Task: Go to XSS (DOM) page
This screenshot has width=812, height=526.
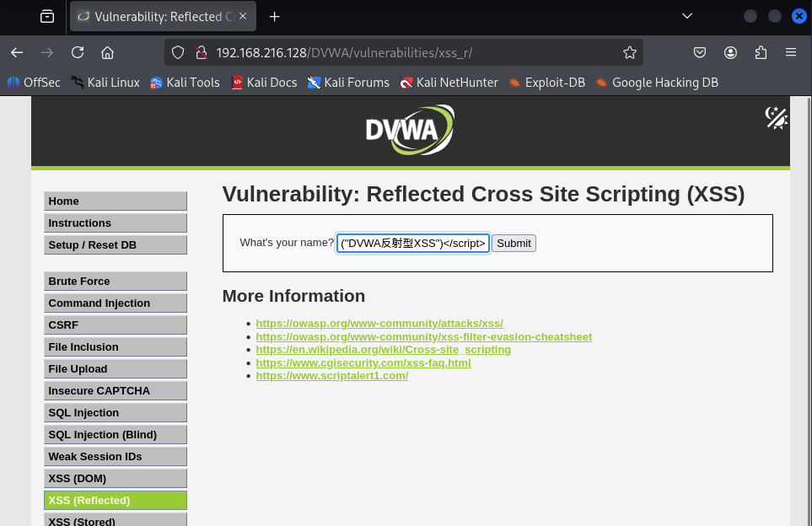Action: point(116,478)
